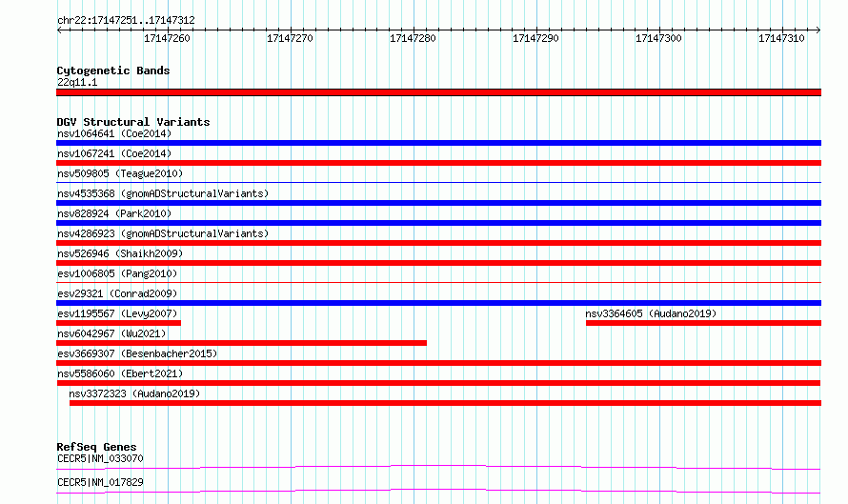
Task: Open variant nsv1067241 (Coe2014) label
Action: [x=114, y=153]
